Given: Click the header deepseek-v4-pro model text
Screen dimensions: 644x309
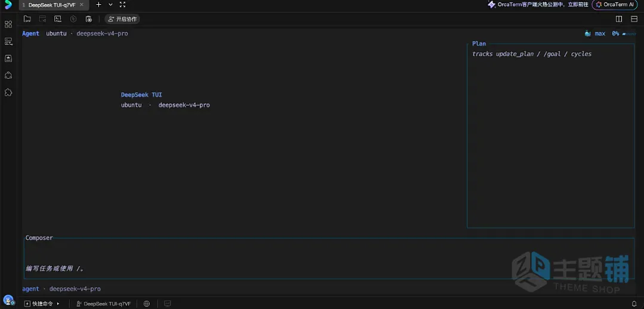Looking at the screenshot, I should (103, 33).
